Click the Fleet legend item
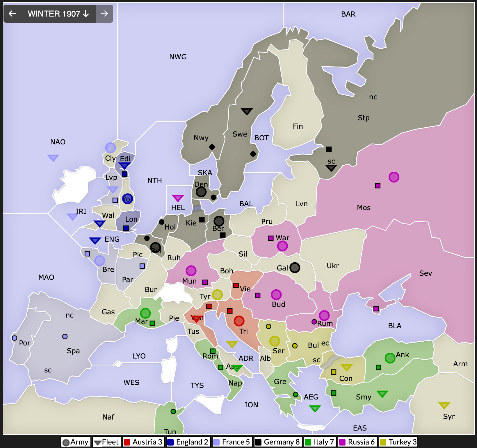This screenshot has width=477, height=448. point(106,442)
